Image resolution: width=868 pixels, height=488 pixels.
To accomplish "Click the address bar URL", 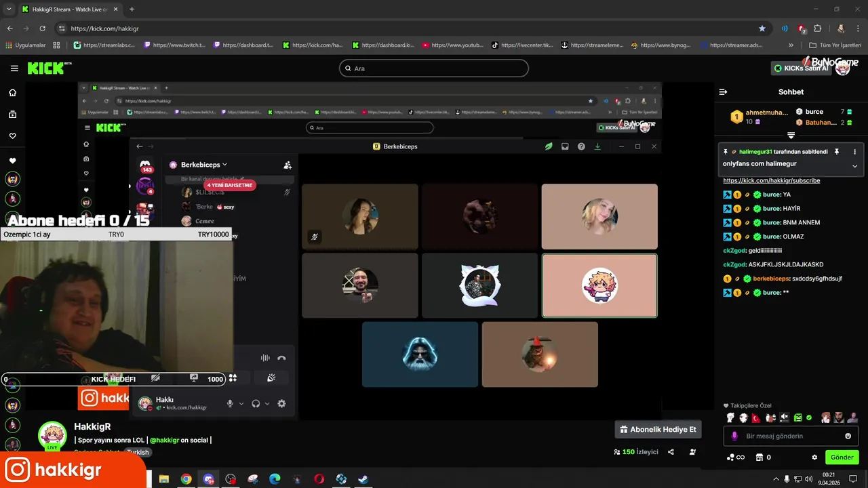I will (x=104, y=28).
